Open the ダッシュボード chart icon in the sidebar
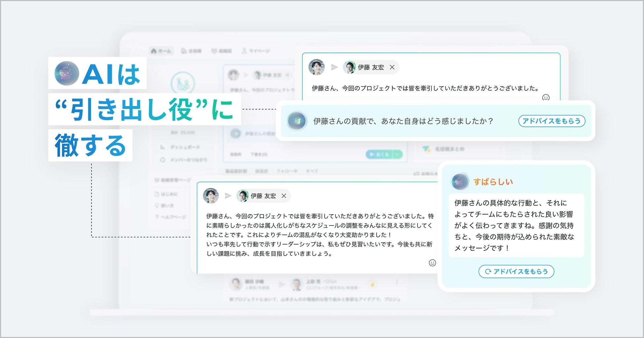This screenshot has width=644, height=338. tap(162, 148)
